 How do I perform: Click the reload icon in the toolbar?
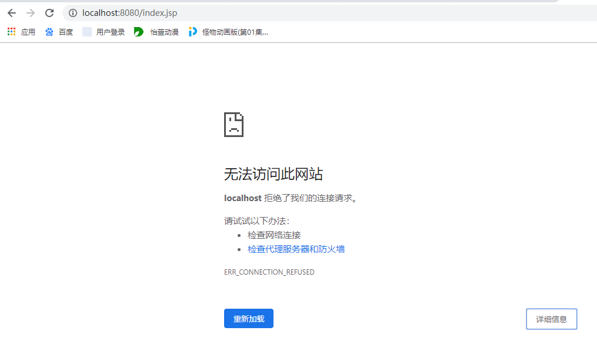49,12
